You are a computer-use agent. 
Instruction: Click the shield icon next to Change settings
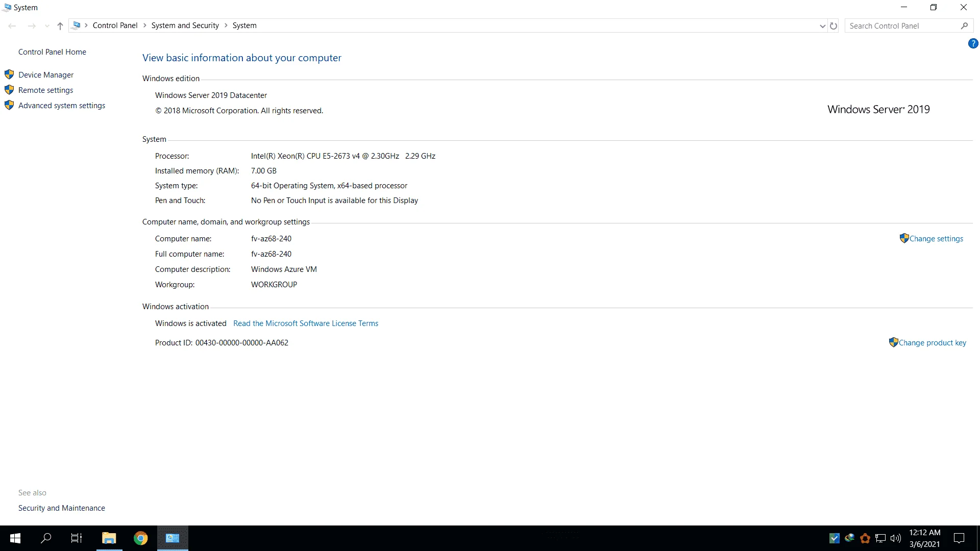click(904, 238)
